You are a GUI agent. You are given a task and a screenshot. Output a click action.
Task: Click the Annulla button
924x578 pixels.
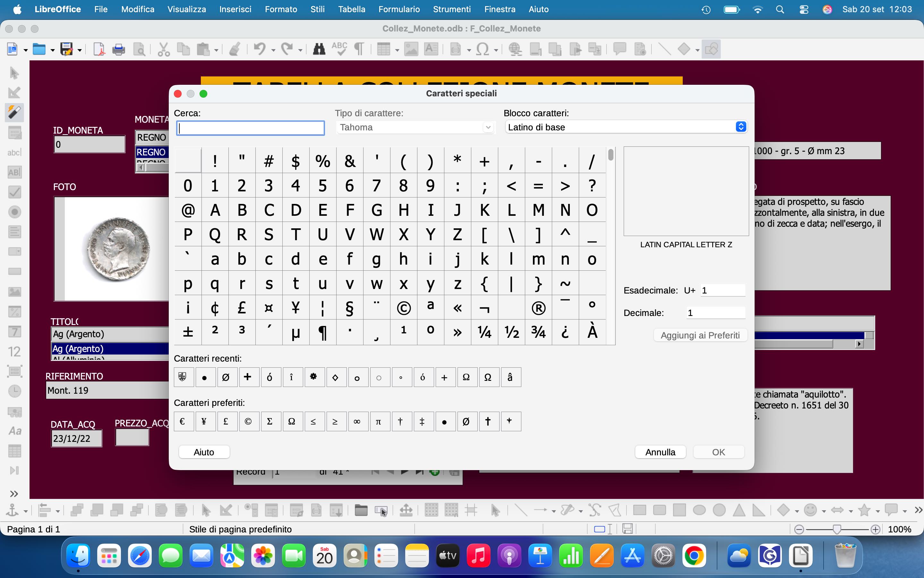[x=660, y=452]
